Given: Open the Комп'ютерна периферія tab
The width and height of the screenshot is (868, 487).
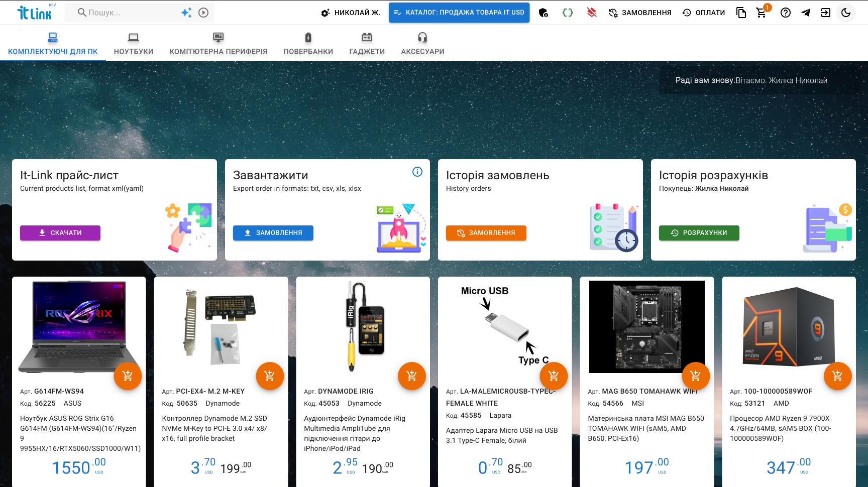Looking at the screenshot, I should point(219,43).
